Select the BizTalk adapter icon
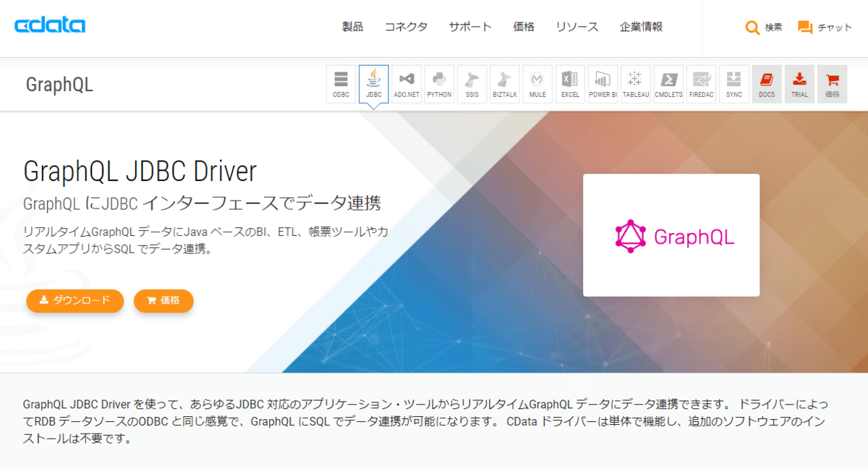 [505, 84]
